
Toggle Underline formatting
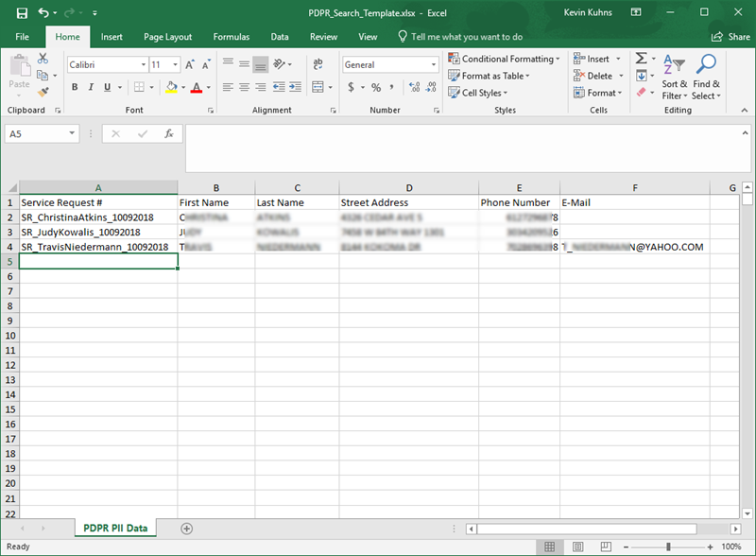pyautogui.click(x=108, y=88)
